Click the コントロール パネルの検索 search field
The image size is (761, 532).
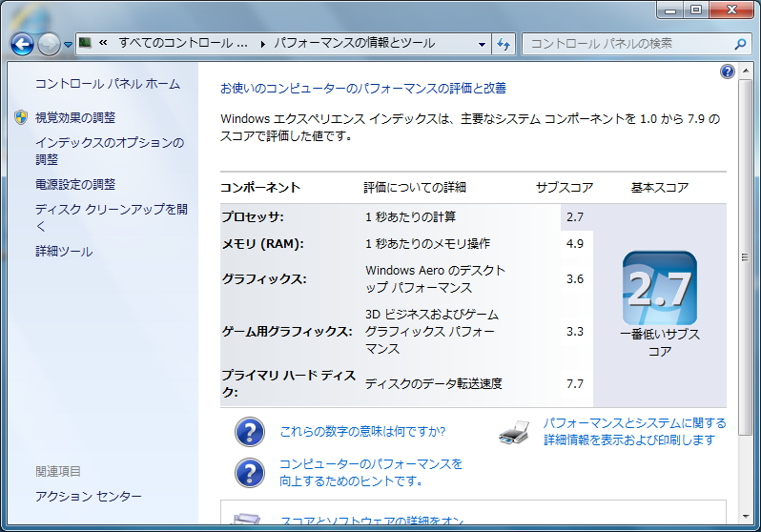(x=636, y=44)
